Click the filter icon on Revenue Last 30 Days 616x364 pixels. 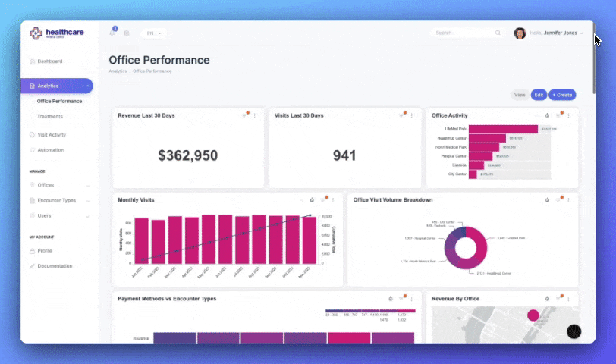click(245, 115)
